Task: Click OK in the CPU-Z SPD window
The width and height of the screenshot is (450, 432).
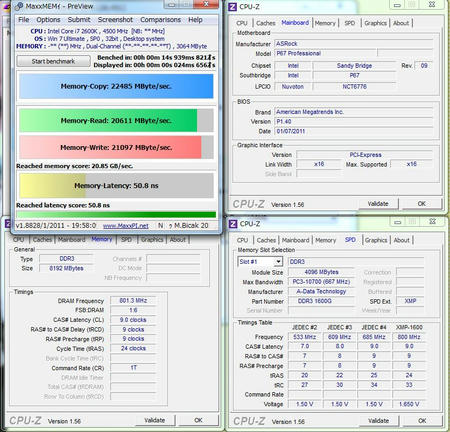Action: point(422,421)
